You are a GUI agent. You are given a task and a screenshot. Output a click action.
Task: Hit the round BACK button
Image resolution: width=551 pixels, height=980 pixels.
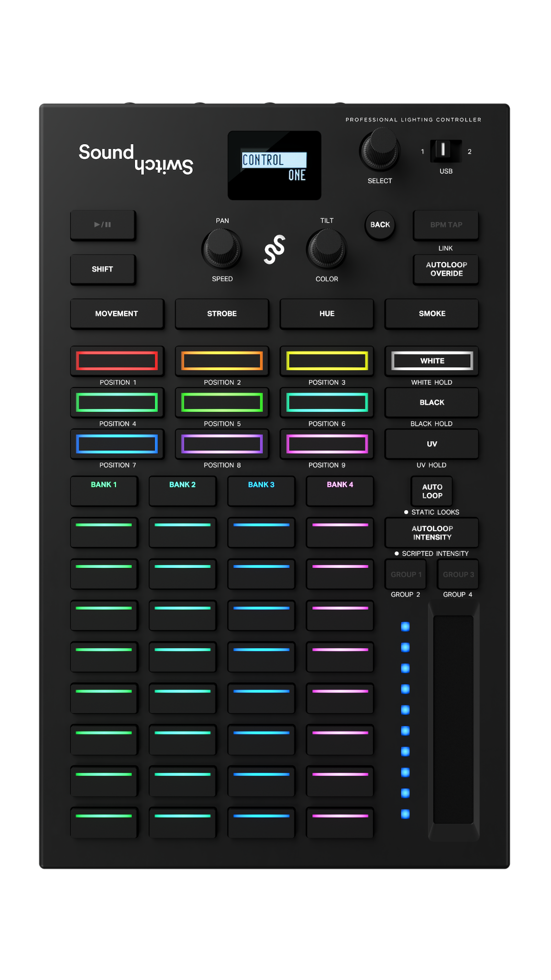click(380, 224)
